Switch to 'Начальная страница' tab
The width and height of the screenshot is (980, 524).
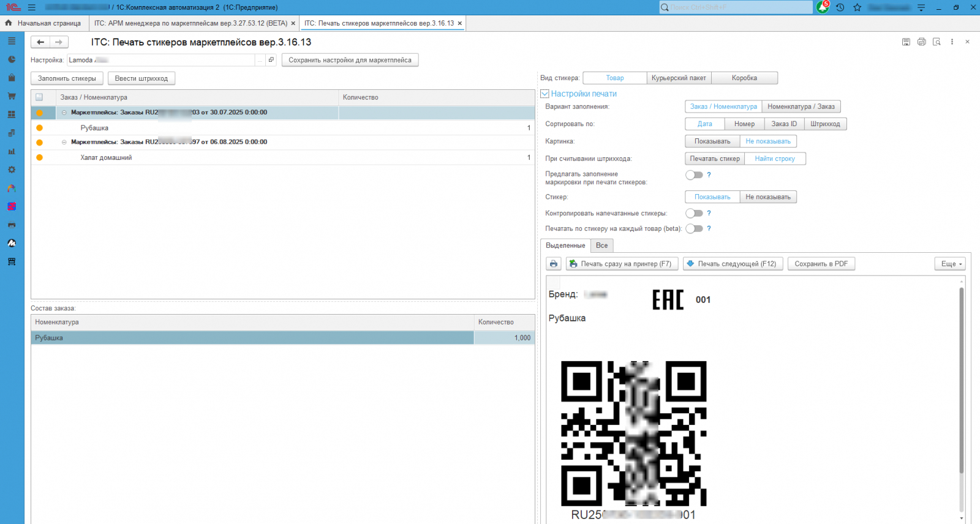tap(43, 23)
